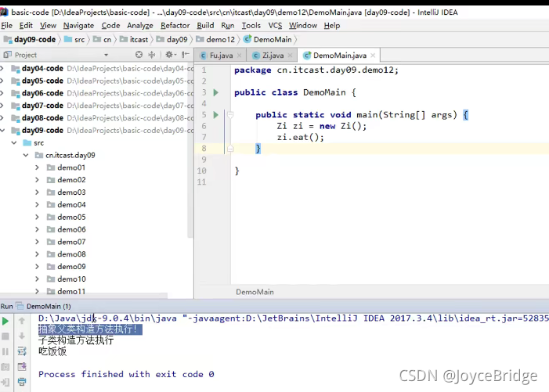Open Project panel settings gear
The image size is (549, 392).
pos(170,55)
